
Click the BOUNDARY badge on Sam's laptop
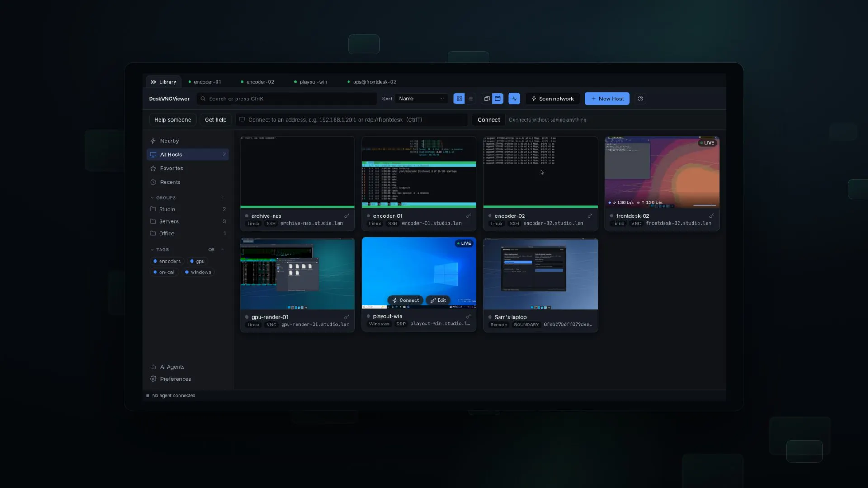point(526,325)
